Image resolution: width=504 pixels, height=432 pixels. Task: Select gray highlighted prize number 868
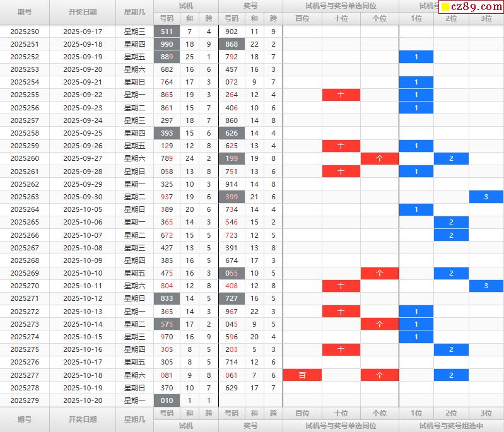tap(231, 44)
